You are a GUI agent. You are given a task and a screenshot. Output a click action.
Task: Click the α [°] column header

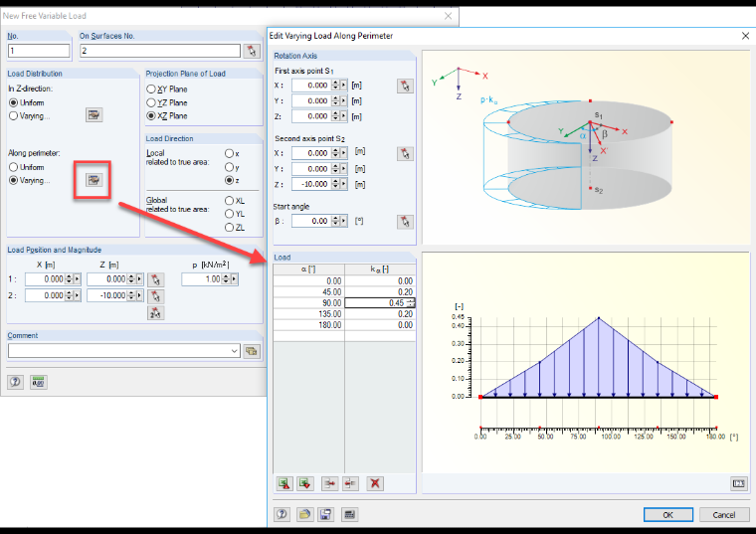click(309, 268)
